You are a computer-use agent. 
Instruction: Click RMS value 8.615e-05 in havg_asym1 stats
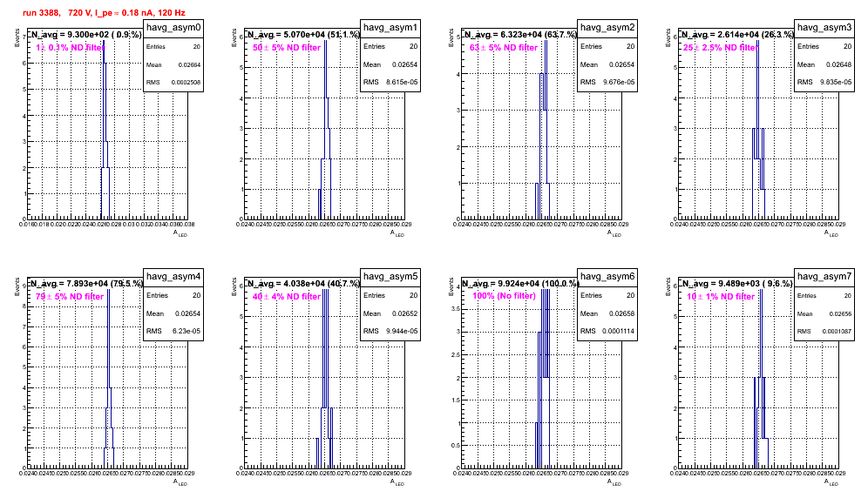click(x=402, y=82)
